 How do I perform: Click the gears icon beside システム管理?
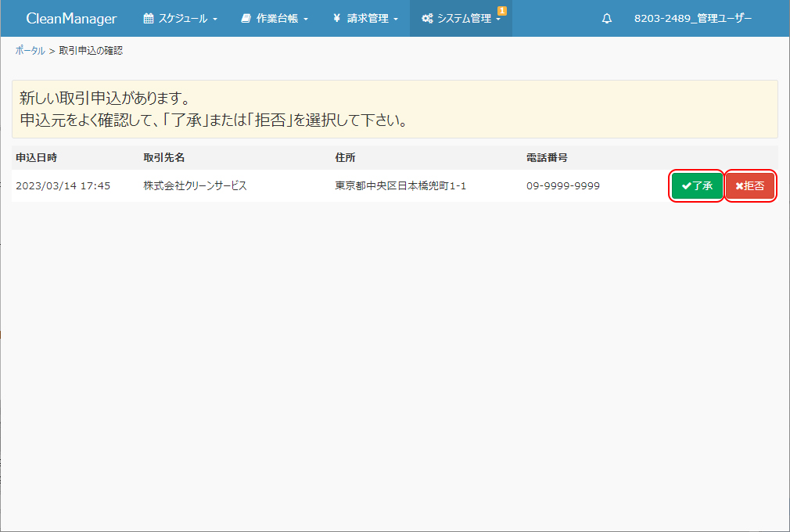tap(427, 19)
